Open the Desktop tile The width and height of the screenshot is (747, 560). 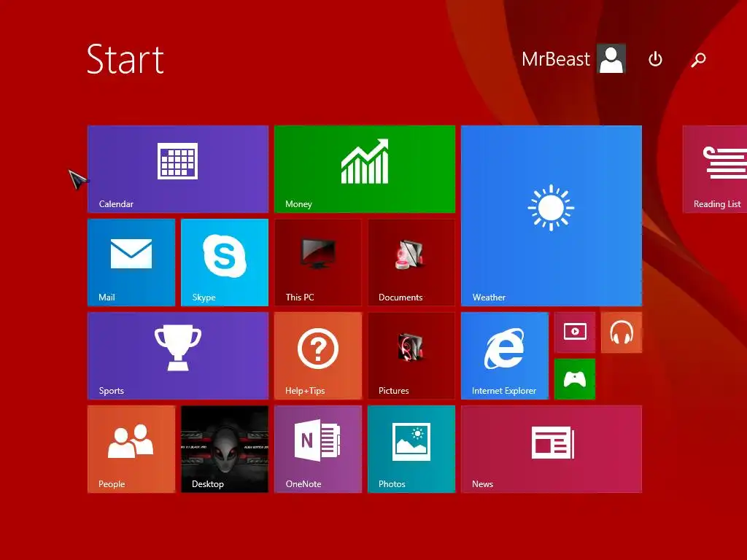coord(225,449)
